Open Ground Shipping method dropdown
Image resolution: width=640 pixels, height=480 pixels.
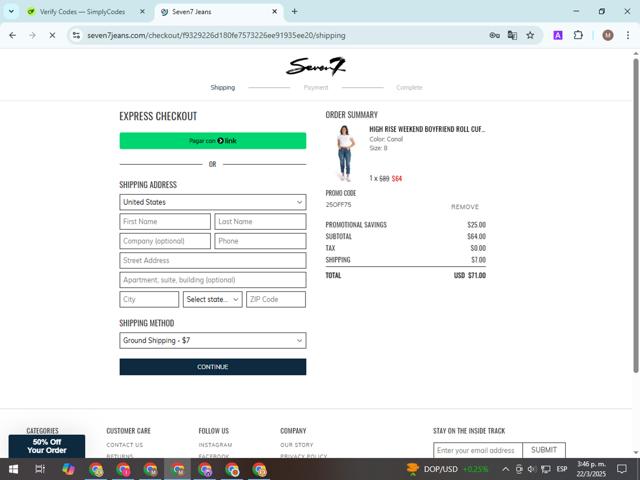213,340
